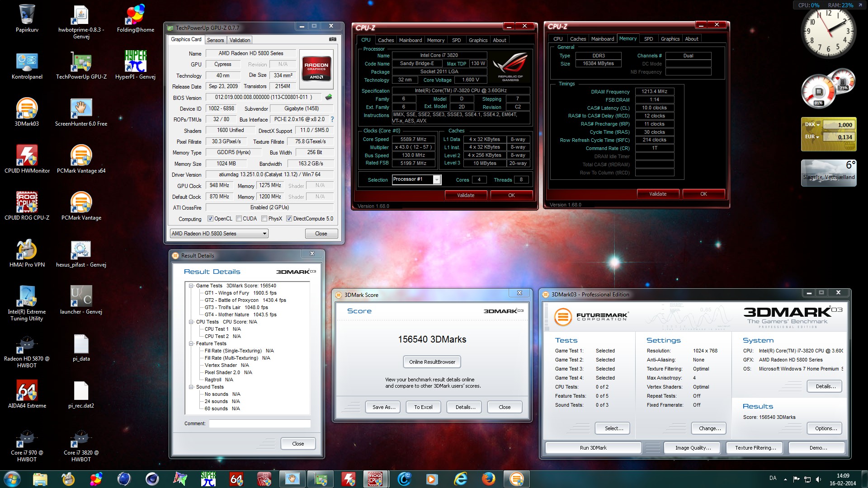Click the CPU meter gauge gadget
Viewport: 868px width, 488px height.
click(818, 92)
